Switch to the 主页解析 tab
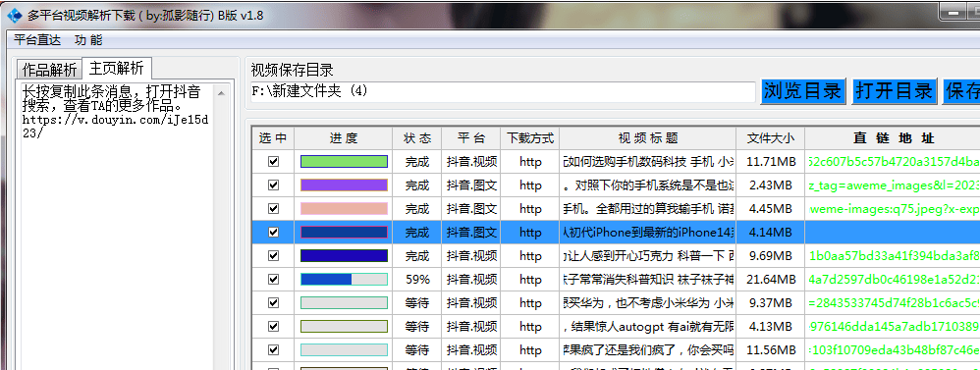The image size is (980, 370). click(x=116, y=68)
